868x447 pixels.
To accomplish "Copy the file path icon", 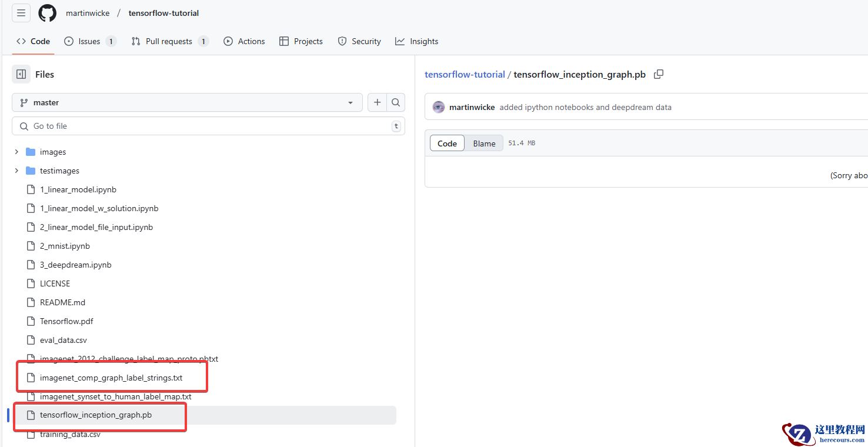I will 659,74.
